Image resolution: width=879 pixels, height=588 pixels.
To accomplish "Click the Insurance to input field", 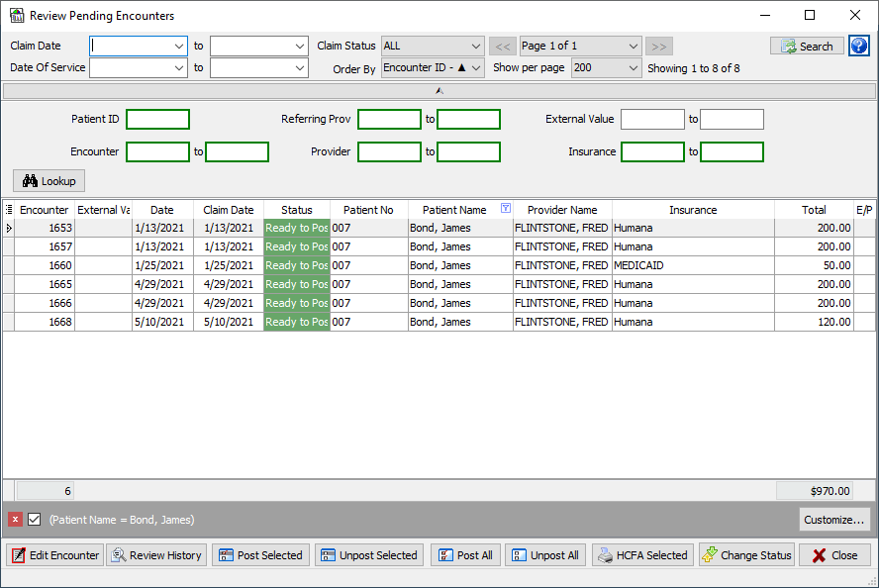I will coord(732,151).
